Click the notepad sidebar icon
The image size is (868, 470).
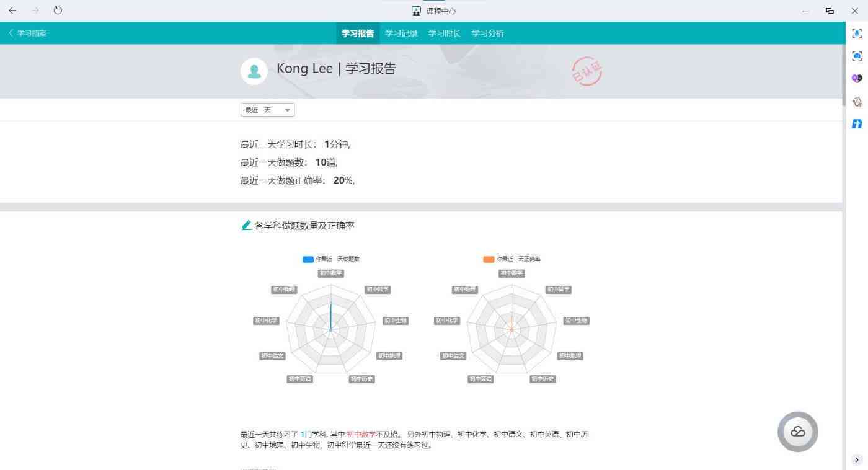(x=857, y=101)
